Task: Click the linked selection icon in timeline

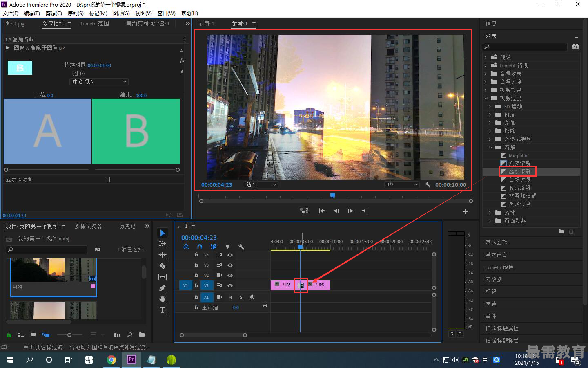Action: 213,247
